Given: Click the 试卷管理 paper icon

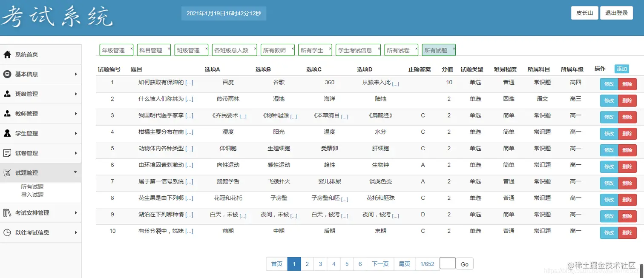Looking at the screenshot, I should coord(7,153).
